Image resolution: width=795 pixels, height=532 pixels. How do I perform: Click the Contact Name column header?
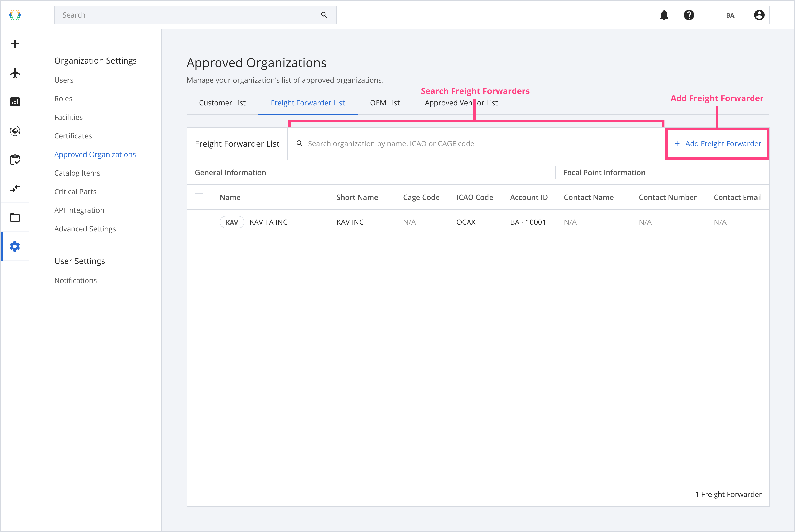pos(588,197)
